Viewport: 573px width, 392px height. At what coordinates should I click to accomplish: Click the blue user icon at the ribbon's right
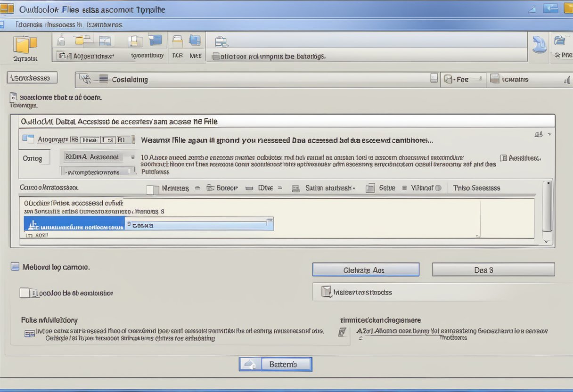(x=539, y=45)
